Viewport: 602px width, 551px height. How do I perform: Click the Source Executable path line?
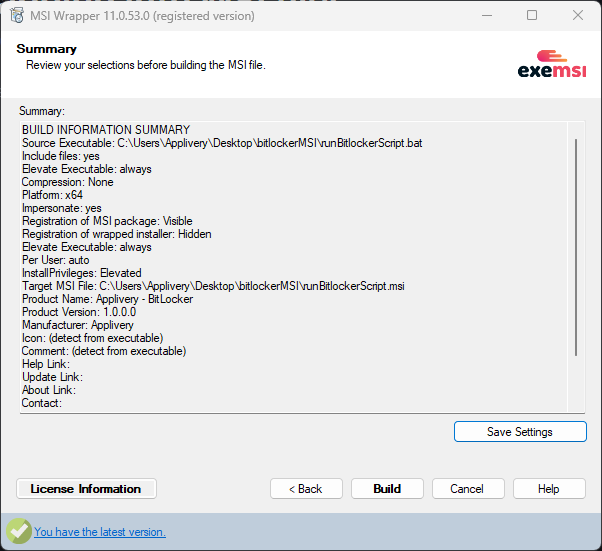tap(222, 143)
